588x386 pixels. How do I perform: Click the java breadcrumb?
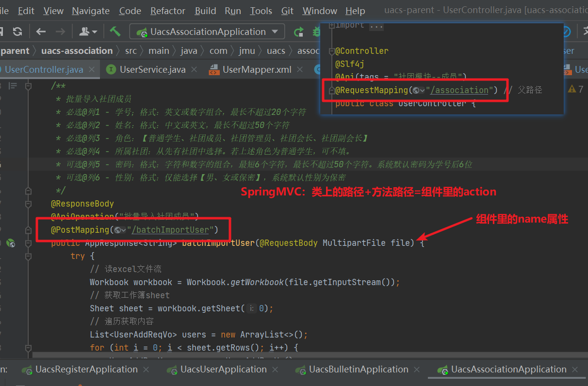189,51
